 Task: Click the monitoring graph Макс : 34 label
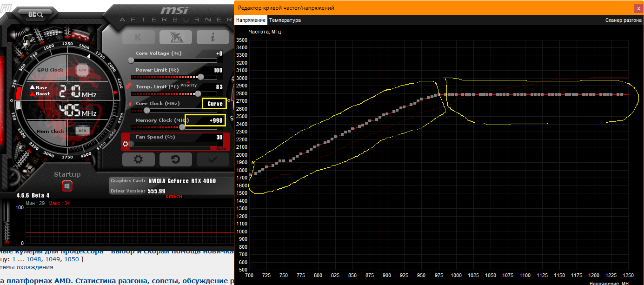[x=59, y=203]
